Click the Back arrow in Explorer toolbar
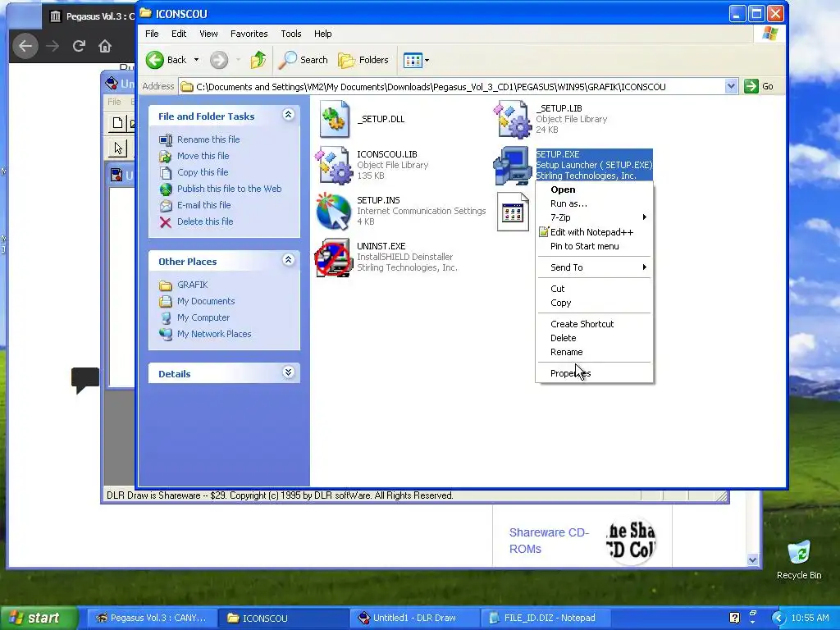 [155, 60]
